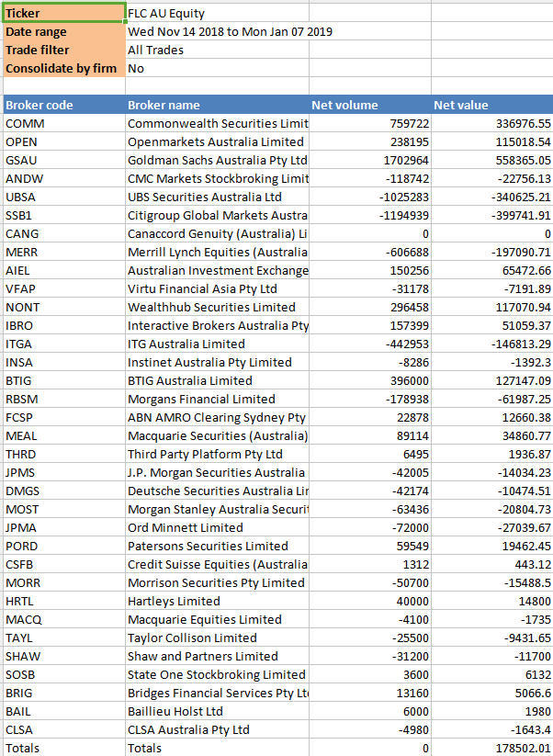Click Patersons Securities Limited cell
553x756 pixels.
pyautogui.click(x=217, y=546)
